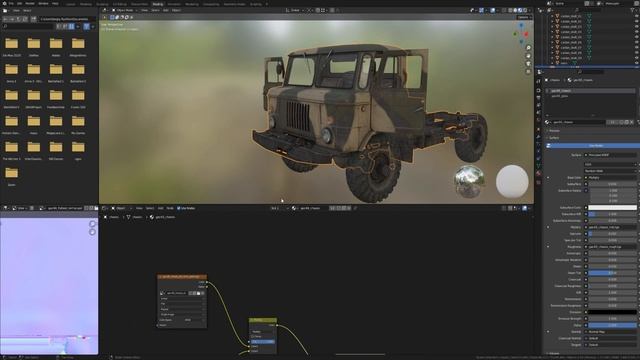Screen dimensions: 640x360
Task: Hide carbon_shaft_05 via eye icon
Action: pos(637,37)
